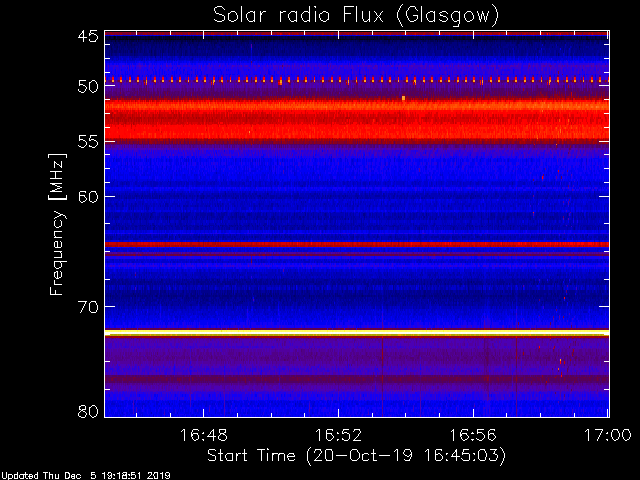This screenshot has width=640, height=480.
Task: Click the 'Solar radio Flux (Glasgow)' plot title
Action: click(x=356, y=16)
